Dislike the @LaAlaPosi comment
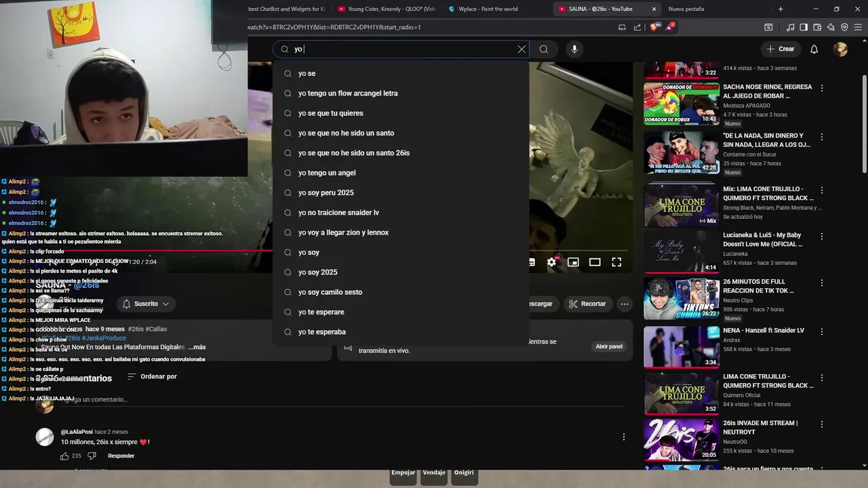Viewport: 868px width, 488px height. pyautogui.click(x=92, y=456)
